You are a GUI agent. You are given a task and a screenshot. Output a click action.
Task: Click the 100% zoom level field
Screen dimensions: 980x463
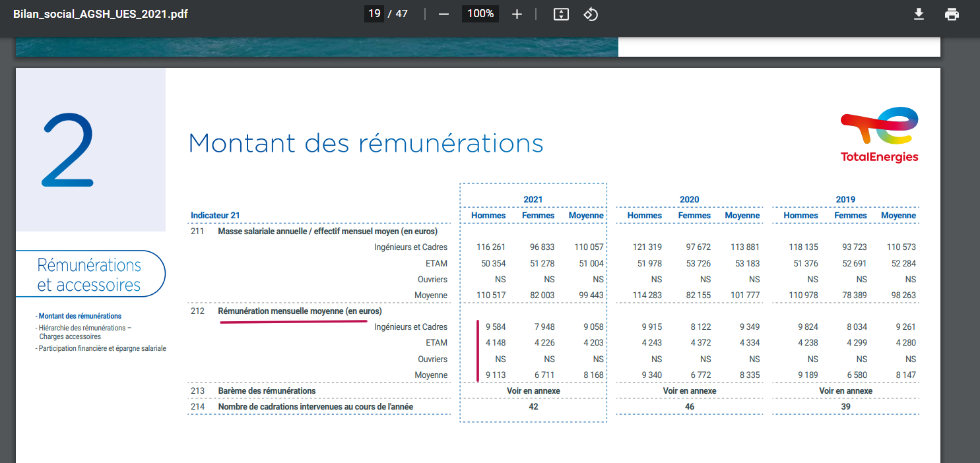tap(480, 14)
